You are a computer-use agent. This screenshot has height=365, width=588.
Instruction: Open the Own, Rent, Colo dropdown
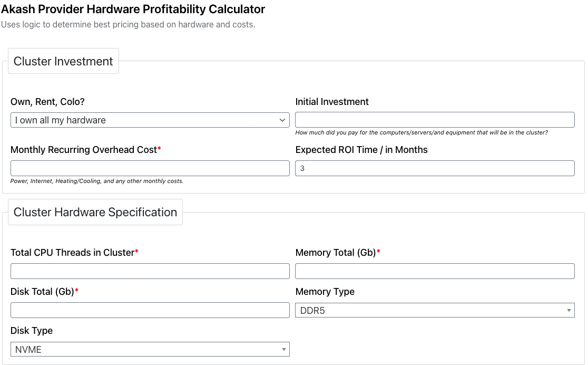(150, 120)
